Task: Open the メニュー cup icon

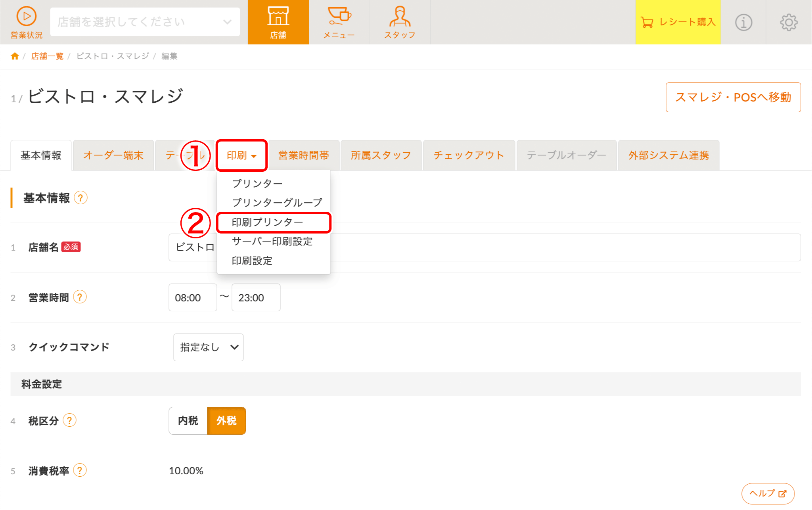Action: [339, 22]
